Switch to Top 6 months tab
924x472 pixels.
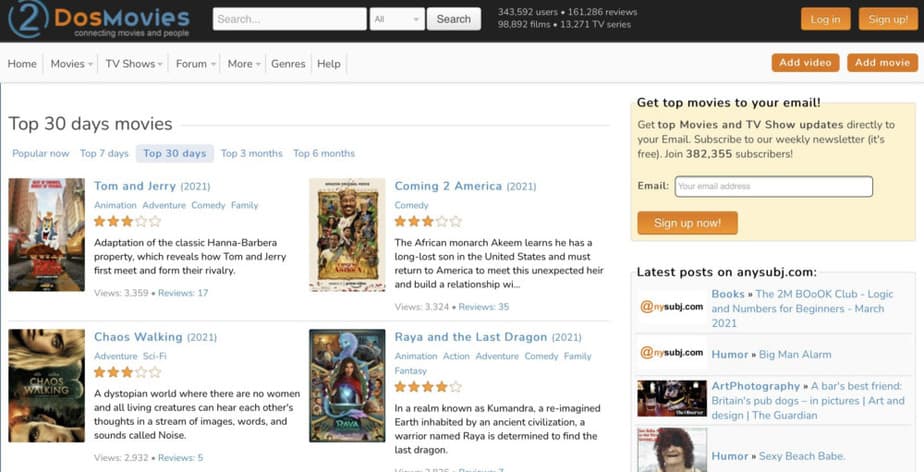324,153
